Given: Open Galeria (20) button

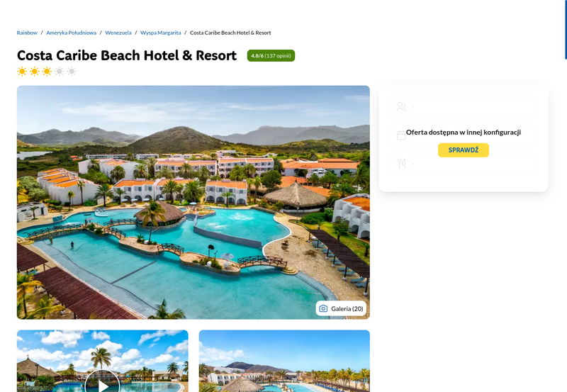Looking at the screenshot, I should click(341, 308).
